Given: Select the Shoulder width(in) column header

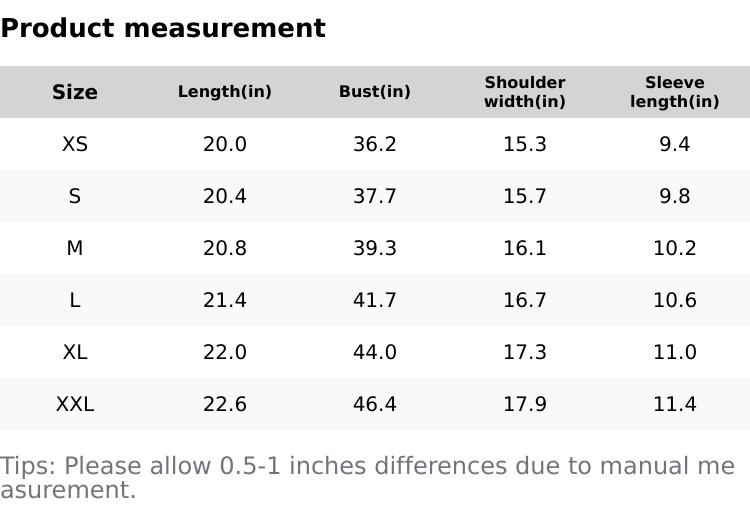Looking at the screenshot, I should pyautogui.click(x=525, y=92).
